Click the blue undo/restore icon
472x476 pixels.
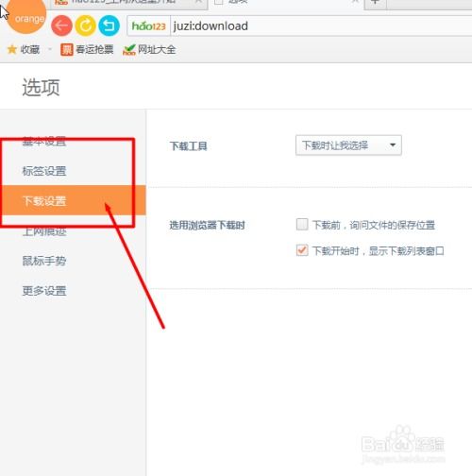coord(109,25)
